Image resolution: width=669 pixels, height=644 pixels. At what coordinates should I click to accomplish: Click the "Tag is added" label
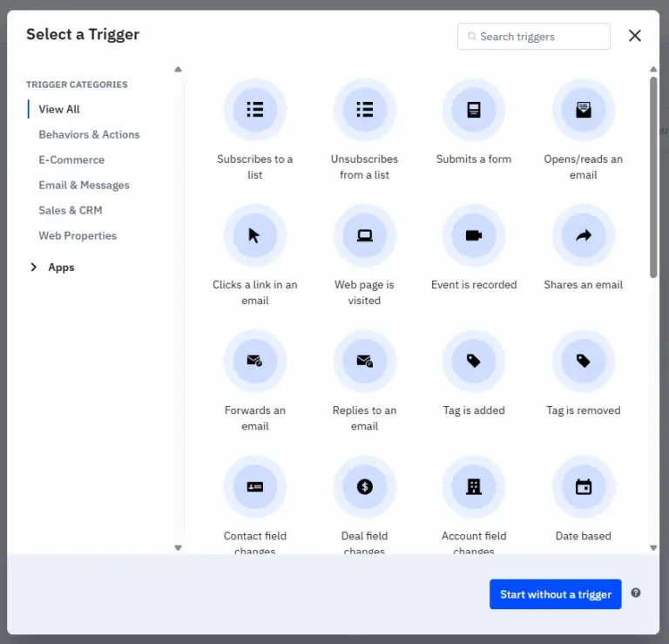[474, 410]
